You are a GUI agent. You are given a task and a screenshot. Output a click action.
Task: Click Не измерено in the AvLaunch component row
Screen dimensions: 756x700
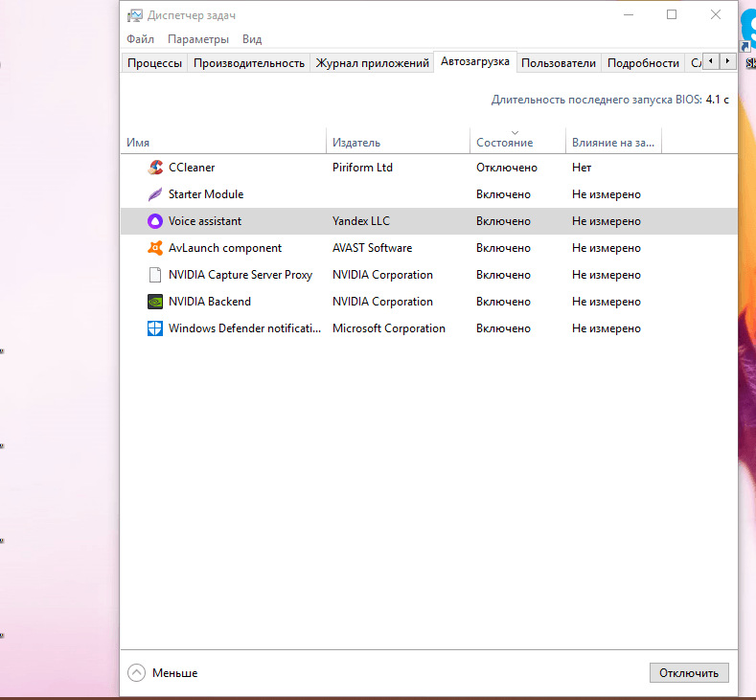pyautogui.click(x=607, y=248)
